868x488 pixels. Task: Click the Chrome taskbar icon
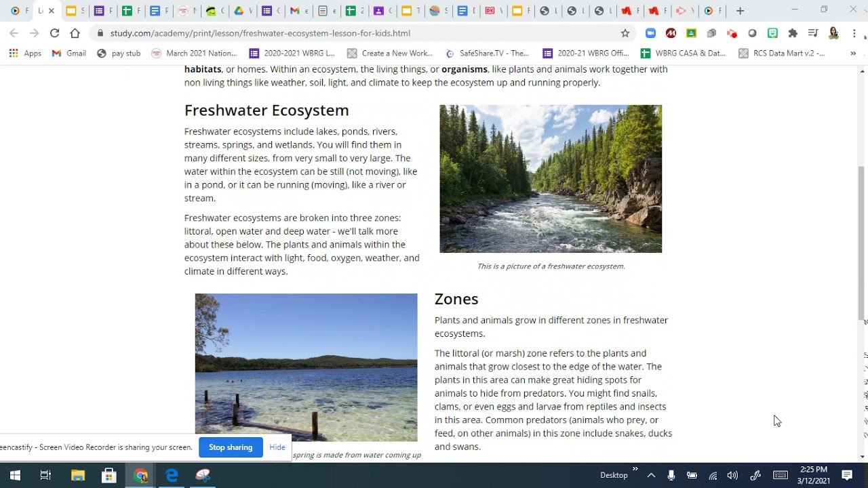point(140,475)
